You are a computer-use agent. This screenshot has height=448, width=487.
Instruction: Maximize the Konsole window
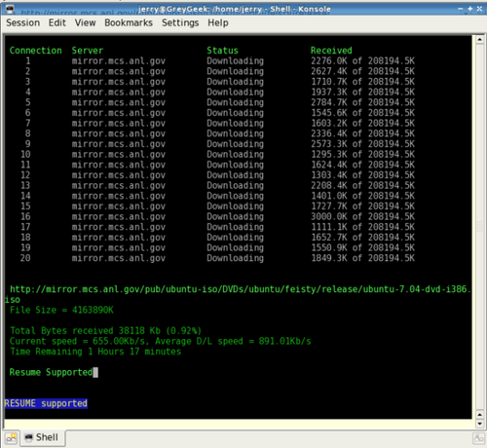[x=469, y=9]
